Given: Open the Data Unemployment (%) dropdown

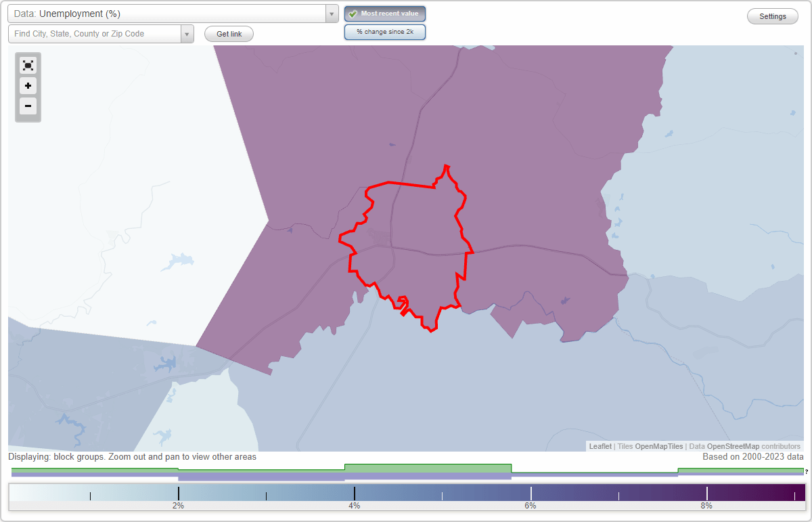Looking at the screenshot, I should point(173,14).
